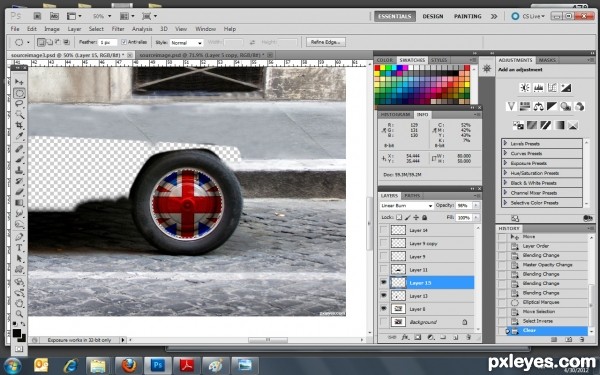
Task: Select the Quick Selection tool
Action: click(19, 114)
